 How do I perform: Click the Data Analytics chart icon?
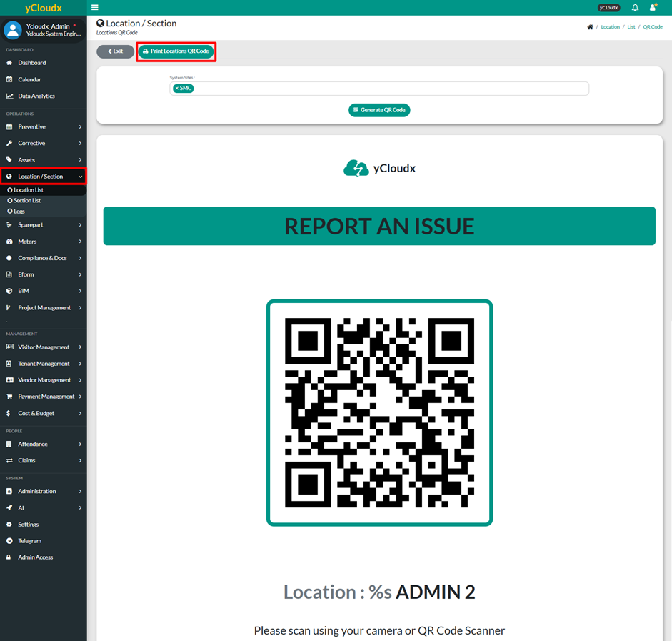(9, 96)
